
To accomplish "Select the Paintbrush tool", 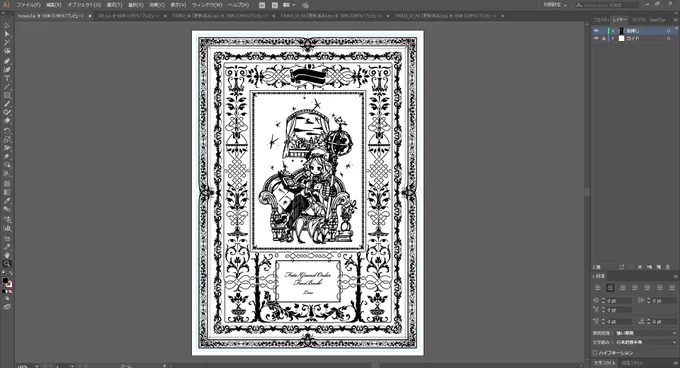I will point(7,104).
